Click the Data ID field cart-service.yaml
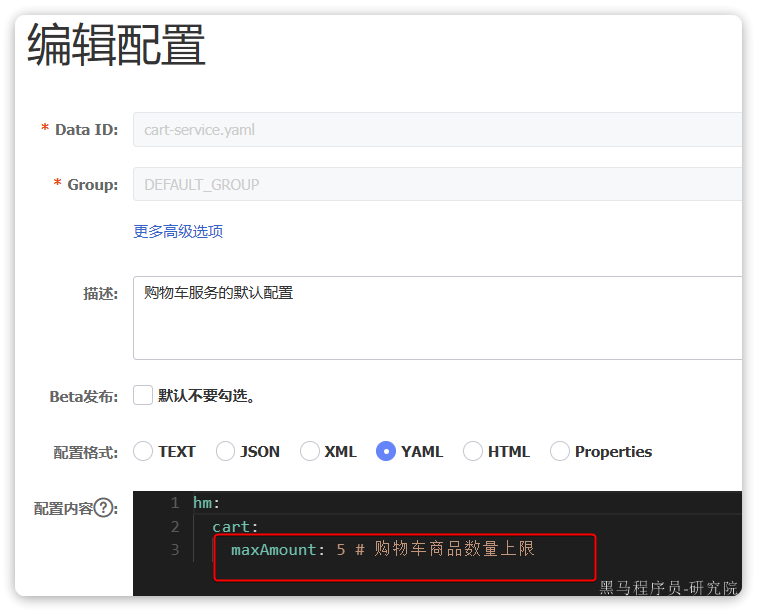 (x=437, y=129)
